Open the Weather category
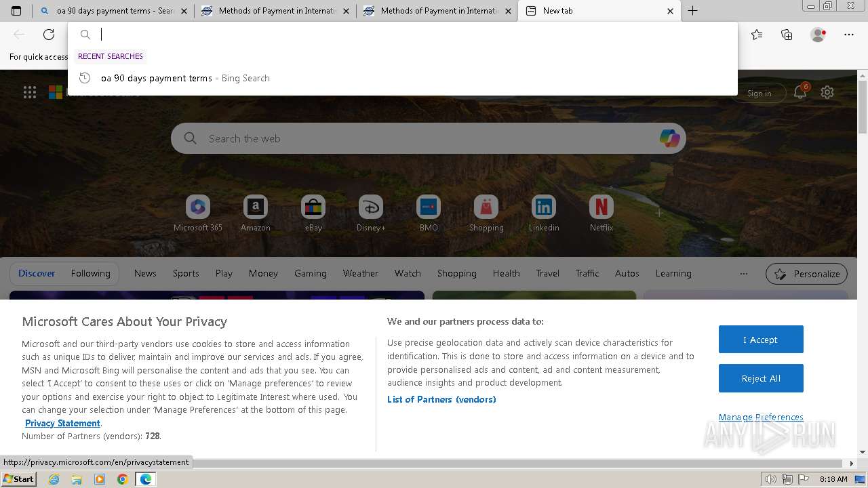Screen dimensions: 868x488 361,273
